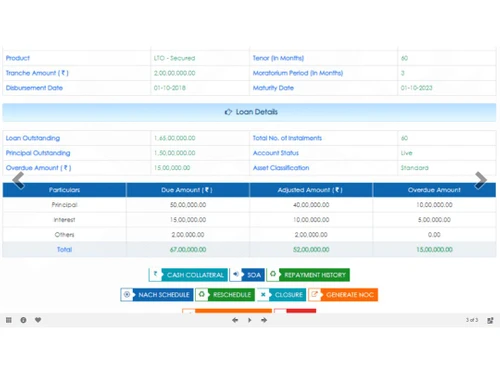The height and width of the screenshot is (375, 500).
Task: Click Principal overdue amount 10,00,000.00
Action: [434, 205]
